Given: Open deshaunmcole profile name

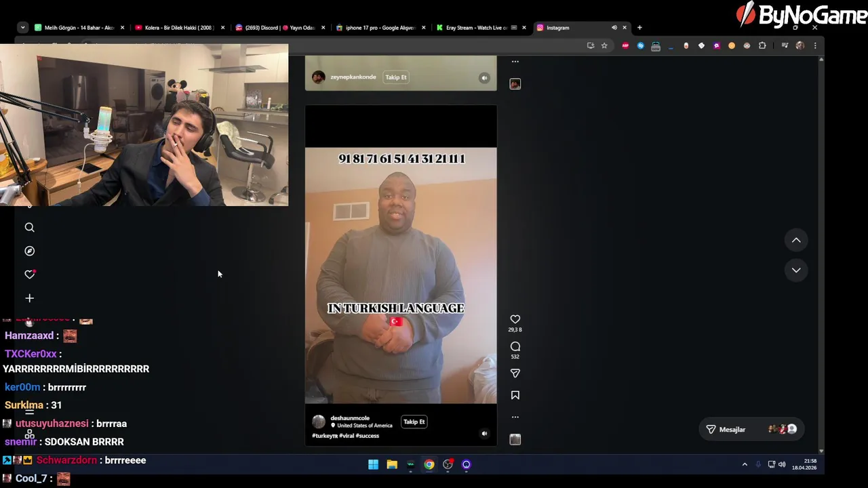Looking at the screenshot, I should (350, 418).
